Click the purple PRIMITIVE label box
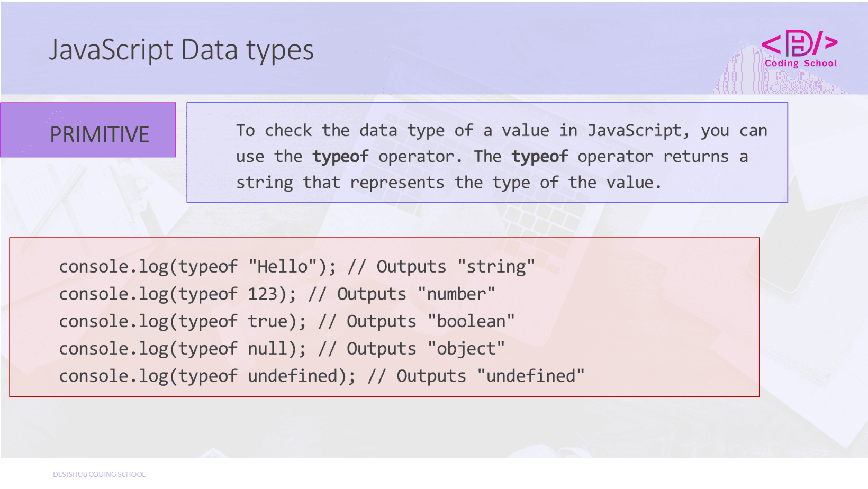This screenshot has height=489, width=868. click(88, 130)
